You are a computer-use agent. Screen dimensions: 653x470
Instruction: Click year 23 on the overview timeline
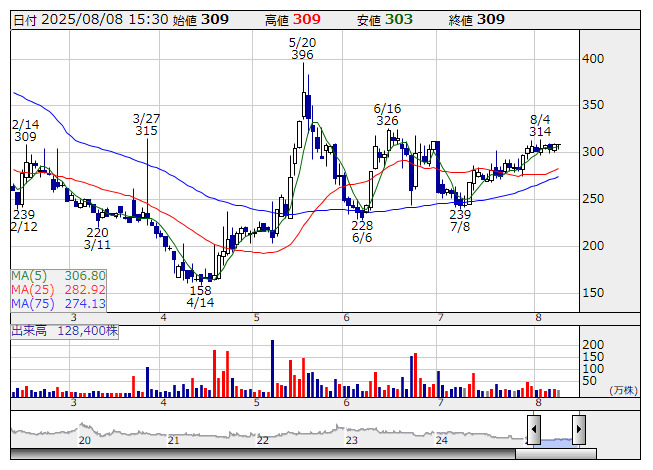tap(351, 440)
